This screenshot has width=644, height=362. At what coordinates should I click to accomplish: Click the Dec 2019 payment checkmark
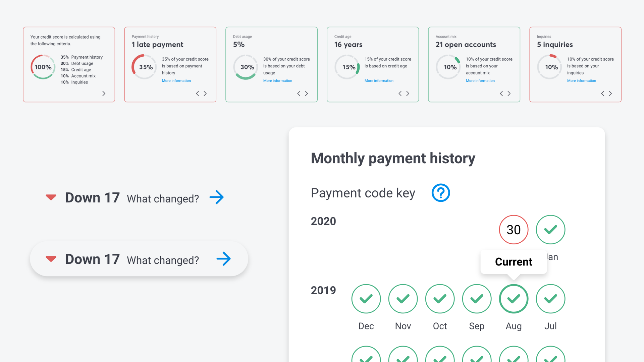366,299
